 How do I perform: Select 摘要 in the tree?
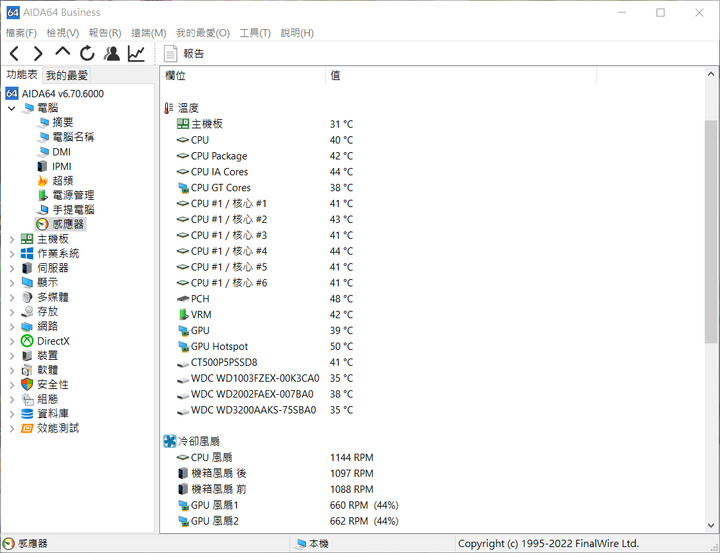62,122
